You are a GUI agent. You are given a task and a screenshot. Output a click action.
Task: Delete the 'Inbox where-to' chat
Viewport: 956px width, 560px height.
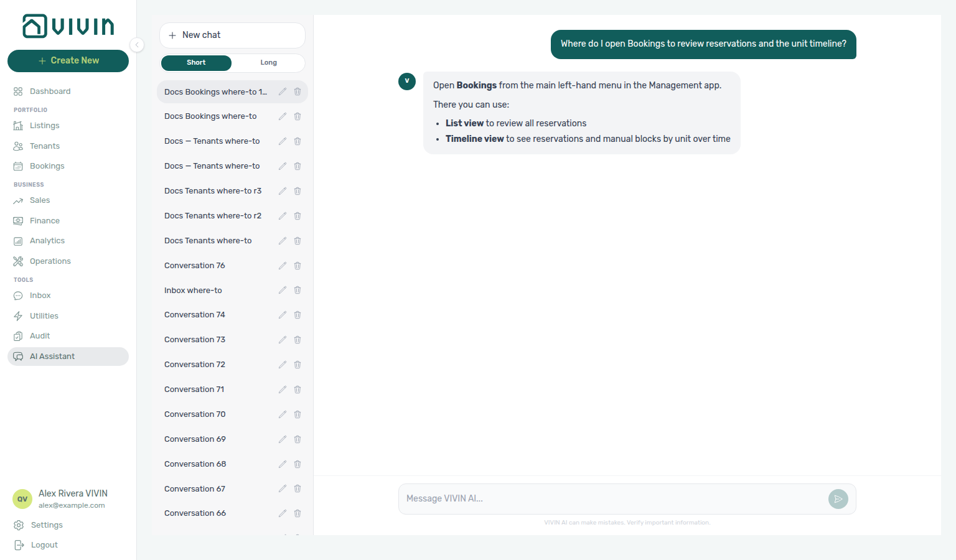[298, 291]
